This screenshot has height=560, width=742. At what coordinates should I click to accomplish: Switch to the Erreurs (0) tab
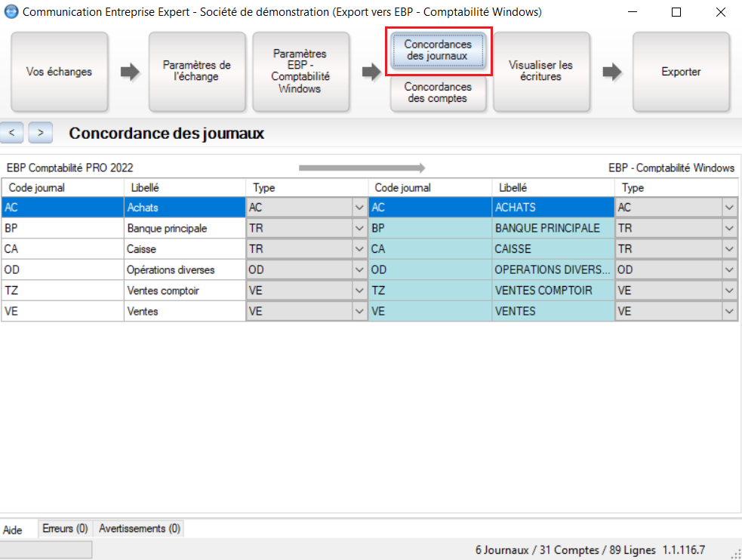tap(66, 529)
